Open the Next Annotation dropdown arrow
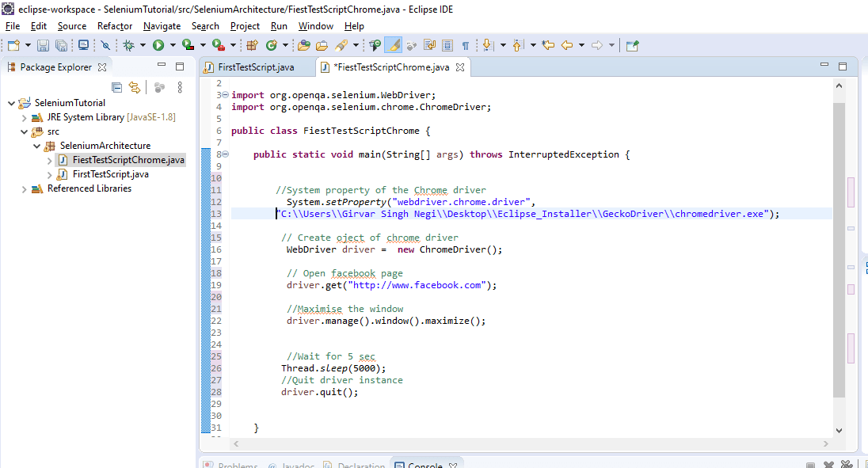The height and width of the screenshot is (468, 868). pos(503,45)
